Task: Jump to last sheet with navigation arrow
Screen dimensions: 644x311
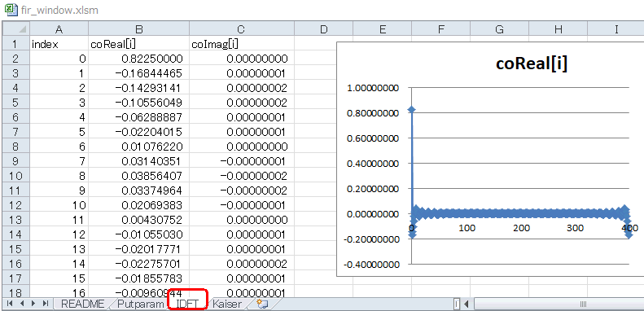Action: [46, 304]
